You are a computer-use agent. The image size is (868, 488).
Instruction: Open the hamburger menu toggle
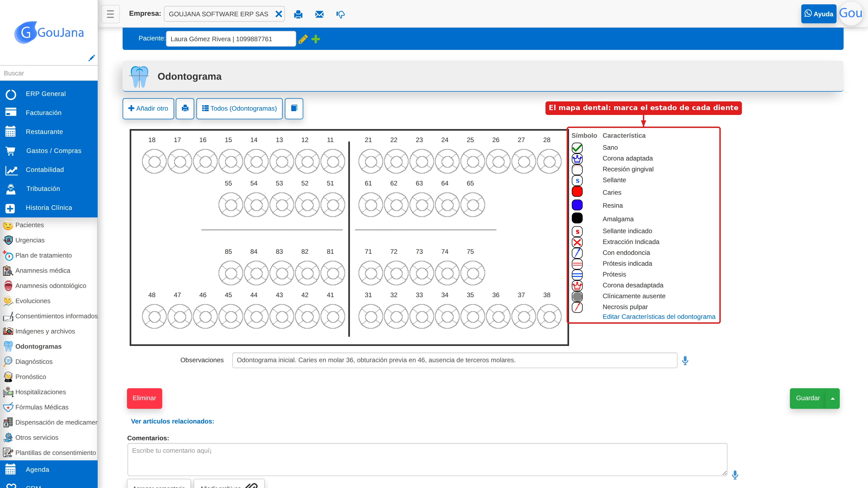click(110, 14)
